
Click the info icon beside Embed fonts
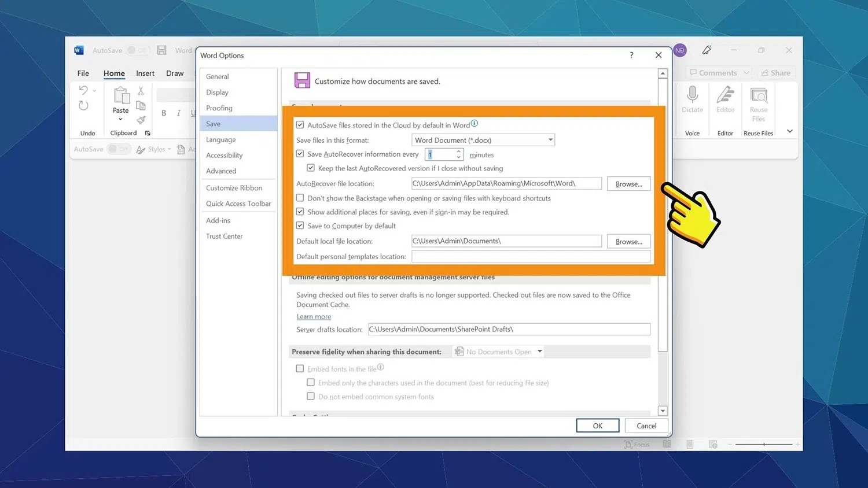pos(381,367)
